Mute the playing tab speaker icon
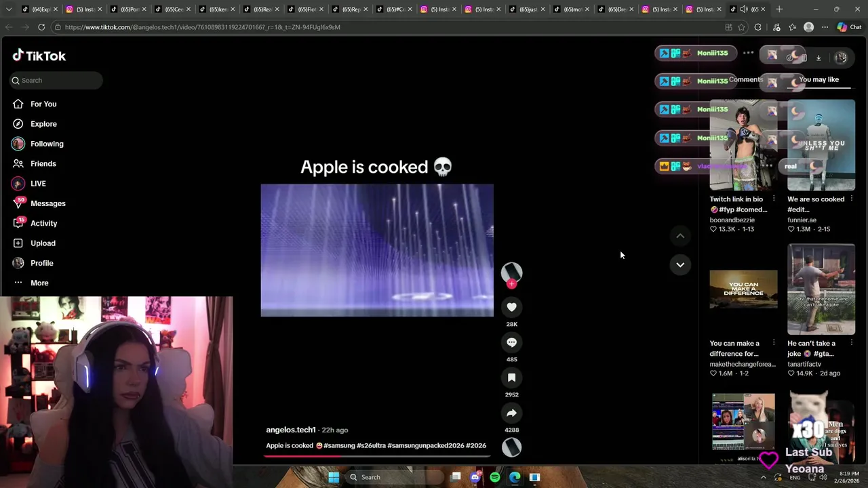 744,9
